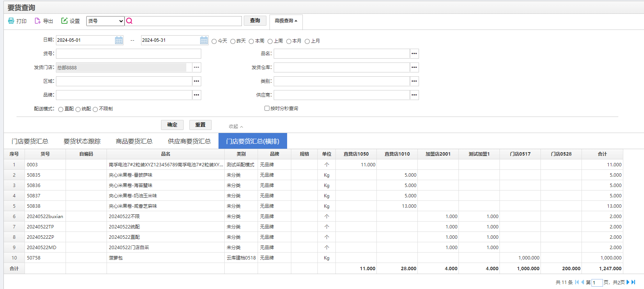The height and width of the screenshot is (289, 644).
Task: Open 设置 settings icon
Action: tap(64, 21)
